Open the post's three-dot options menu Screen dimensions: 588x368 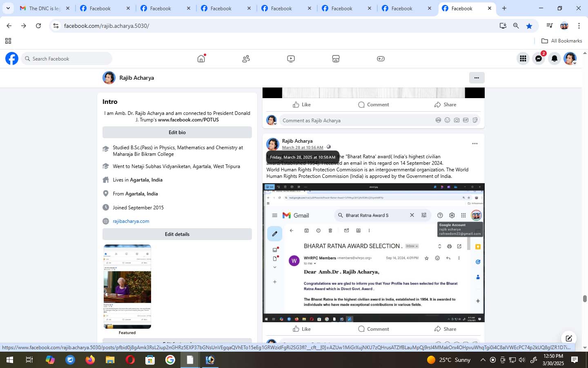474,144
